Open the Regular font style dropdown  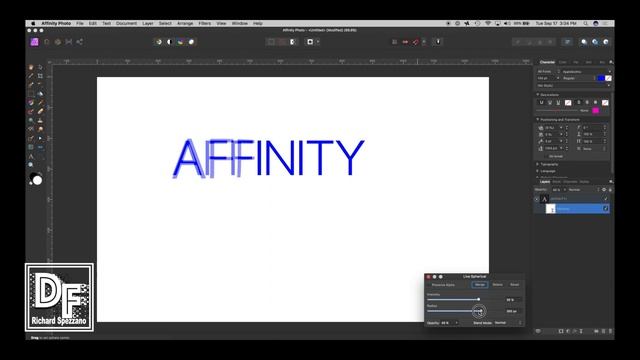pos(579,78)
